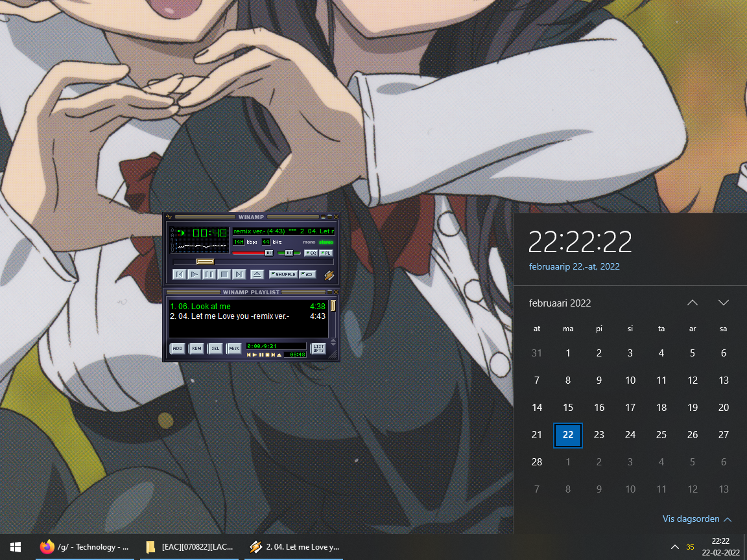Click the 00:48 time display in Winamp

click(x=209, y=233)
